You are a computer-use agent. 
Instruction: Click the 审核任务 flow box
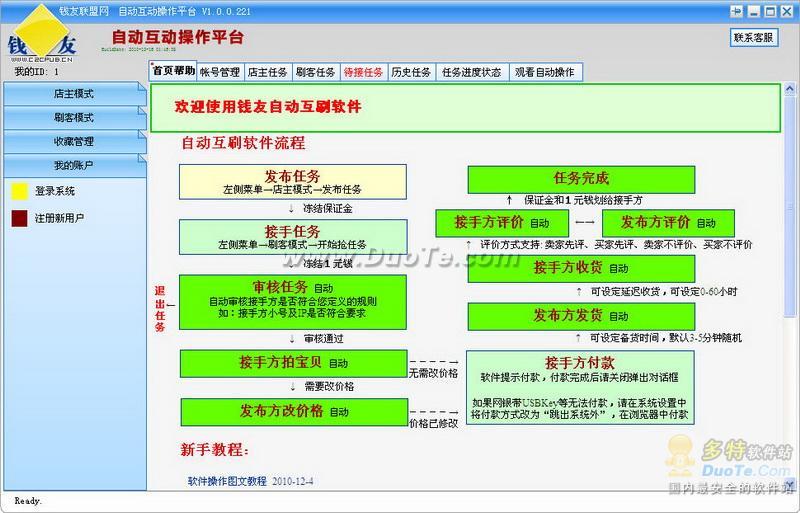(x=293, y=302)
